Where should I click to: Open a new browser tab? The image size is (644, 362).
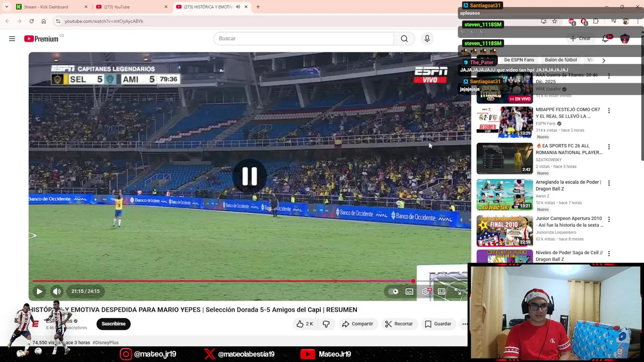click(x=258, y=7)
